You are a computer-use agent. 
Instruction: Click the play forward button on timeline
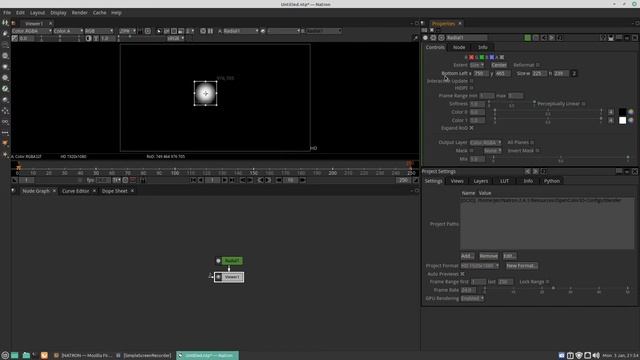(224, 180)
